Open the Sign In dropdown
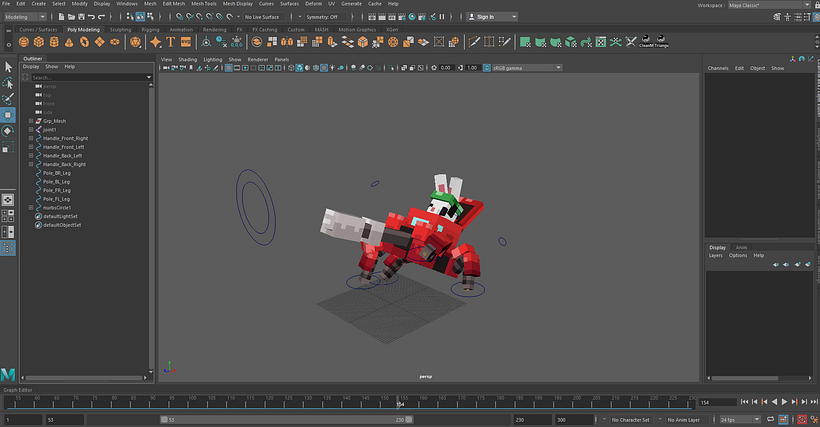Viewport: 820px width, 427px height. point(492,17)
